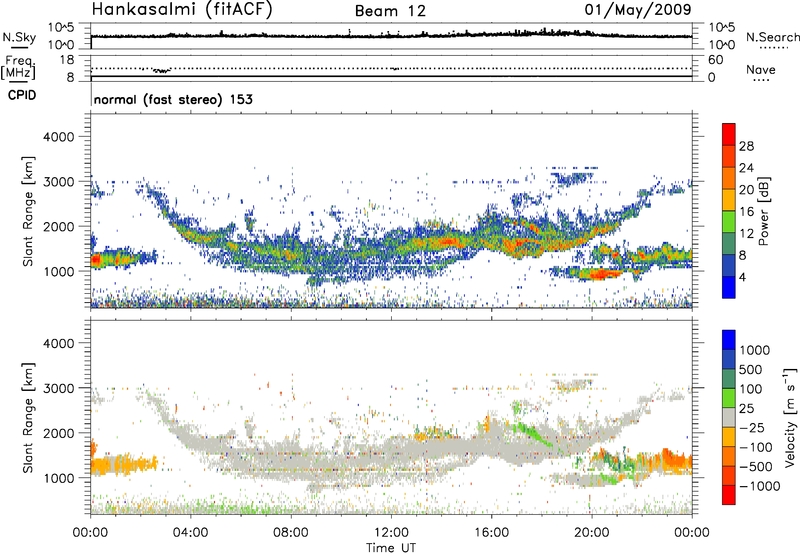Click 'normal (fast stereo) 153' text

coord(173,99)
